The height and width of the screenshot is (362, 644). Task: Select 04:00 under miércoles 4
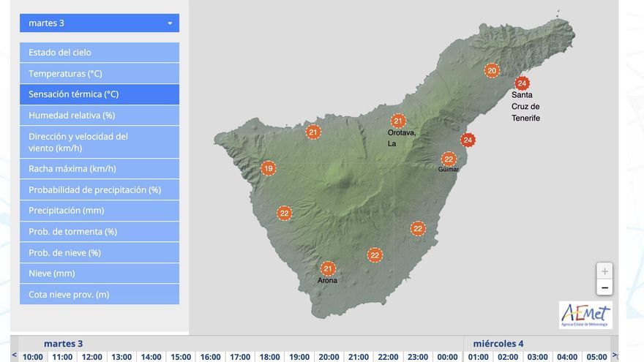[567, 357]
